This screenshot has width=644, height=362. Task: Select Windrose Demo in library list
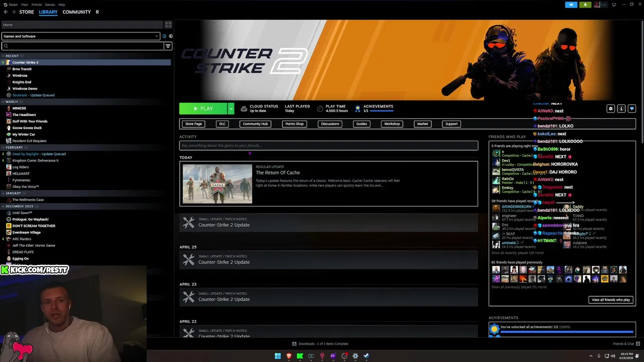tap(25, 88)
